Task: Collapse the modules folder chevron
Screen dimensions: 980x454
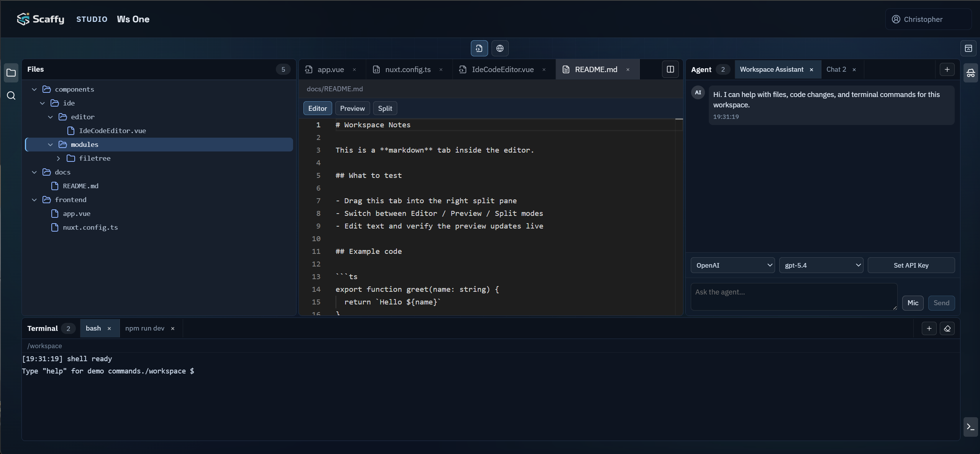Action: (x=51, y=145)
